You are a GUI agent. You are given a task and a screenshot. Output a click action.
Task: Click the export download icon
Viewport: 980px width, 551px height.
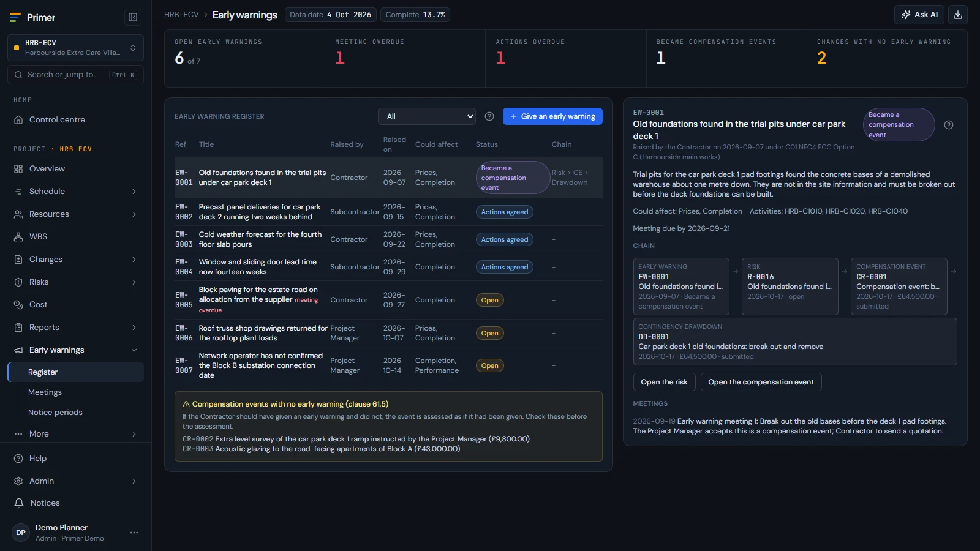click(x=958, y=15)
